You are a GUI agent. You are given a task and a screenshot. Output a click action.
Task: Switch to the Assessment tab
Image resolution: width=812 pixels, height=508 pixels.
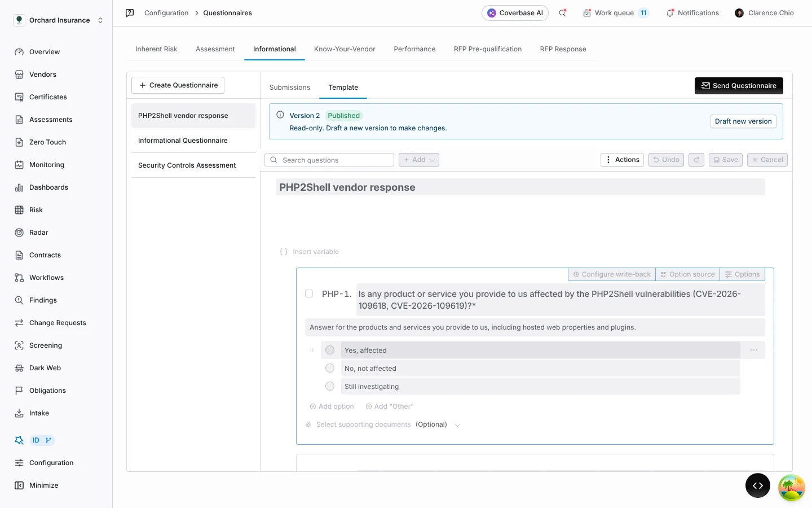point(215,49)
